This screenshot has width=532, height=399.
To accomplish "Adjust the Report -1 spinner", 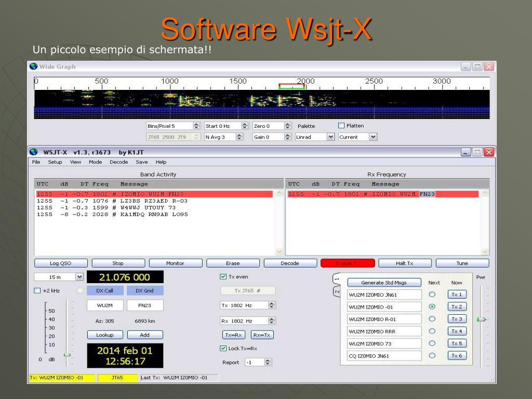I will (268, 362).
